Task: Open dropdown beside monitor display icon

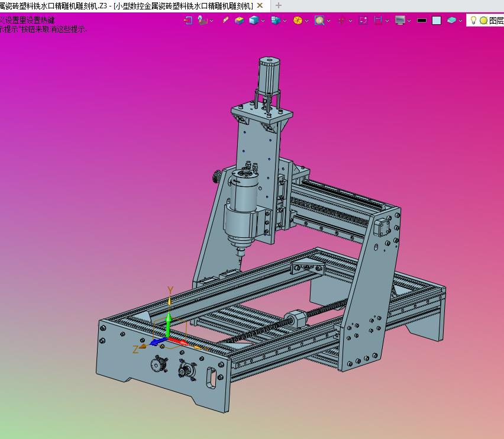Action: click(x=409, y=21)
